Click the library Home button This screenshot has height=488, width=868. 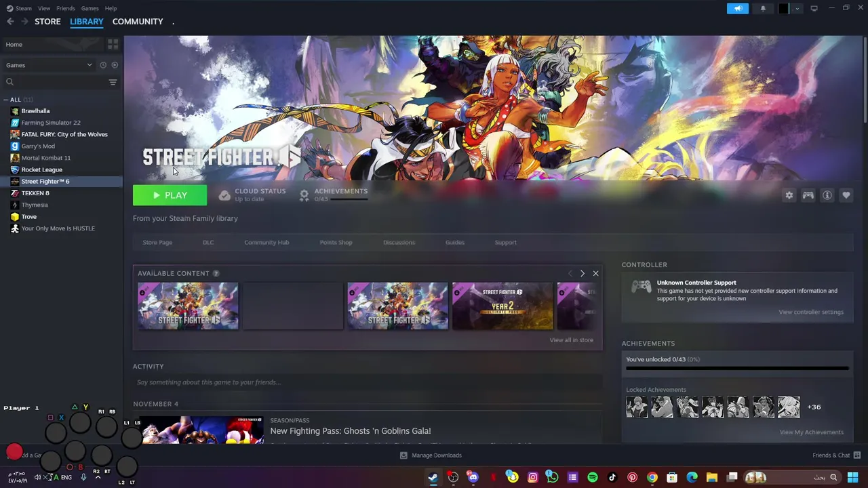pyautogui.click(x=52, y=44)
